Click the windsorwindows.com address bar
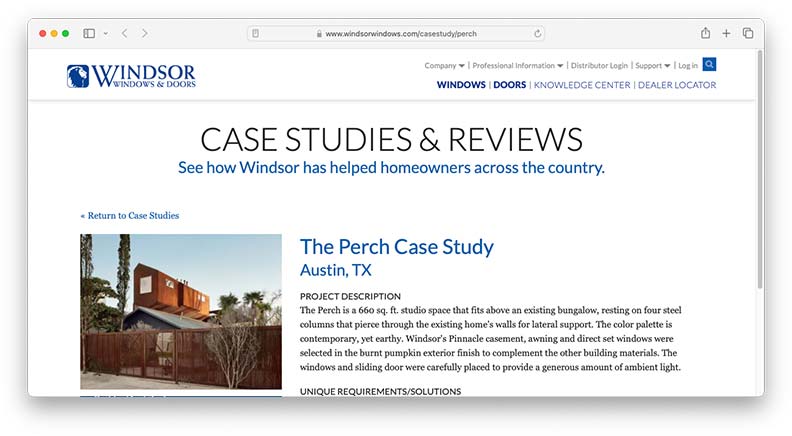This screenshot has height=436, width=792. click(395, 33)
